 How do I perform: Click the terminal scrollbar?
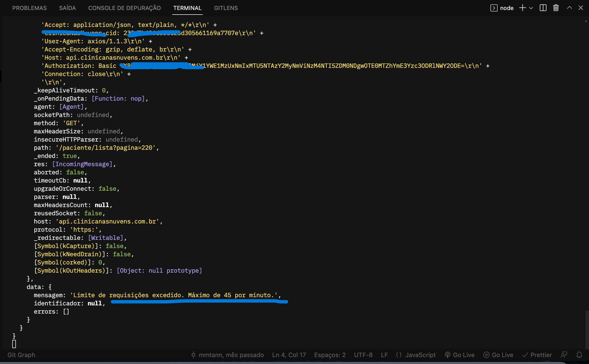[586, 330]
